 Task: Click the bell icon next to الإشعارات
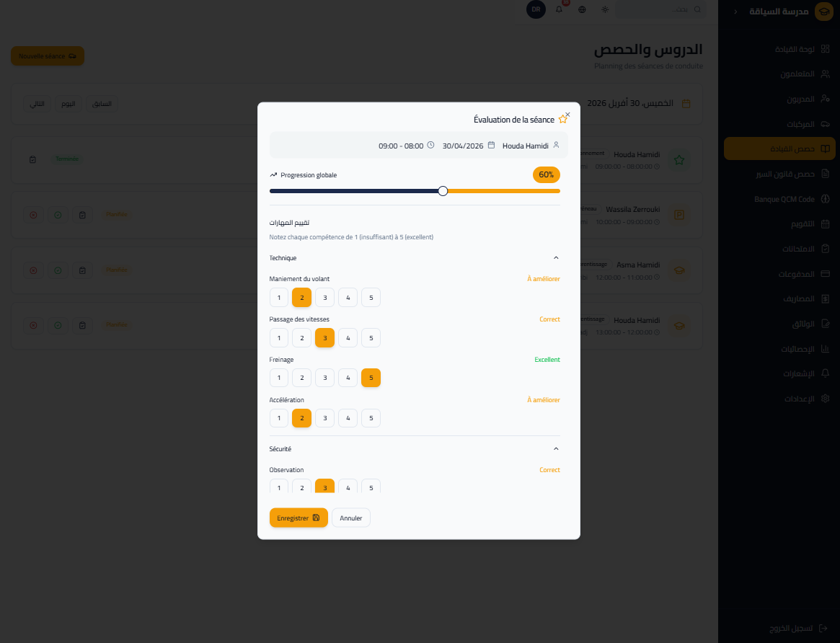[x=825, y=373]
